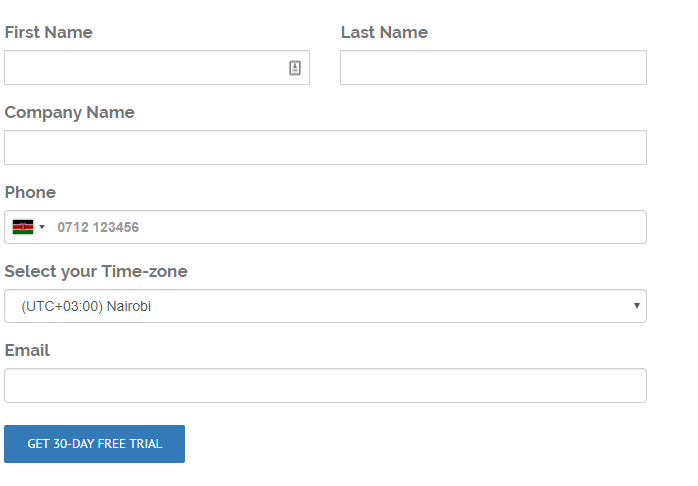Click the First Name label
The image size is (698, 486).
click(x=49, y=32)
